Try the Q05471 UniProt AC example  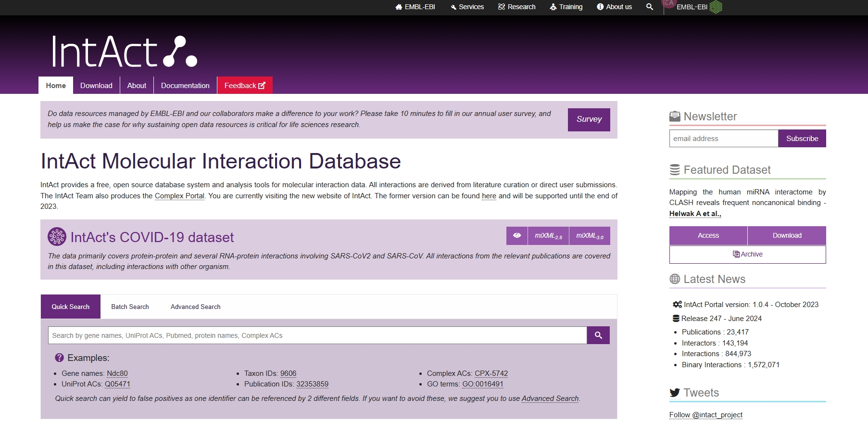pyautogui.click(x=118, y=384)
